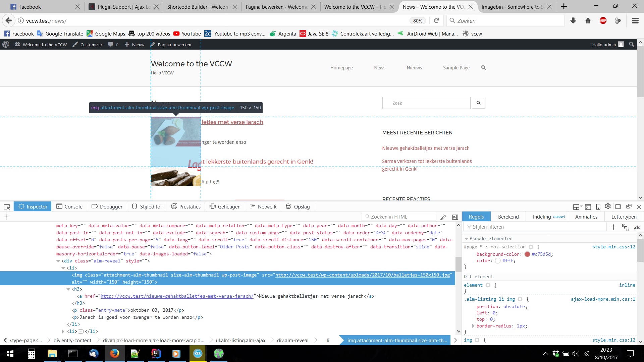Toggle the split console icon
Screen dimensions: 644x362
588,207
